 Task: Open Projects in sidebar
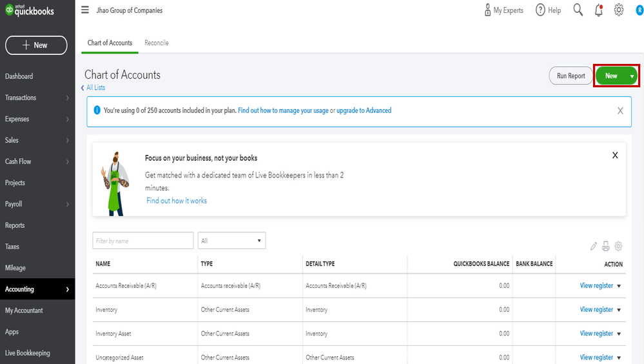(x=15, y=183)
